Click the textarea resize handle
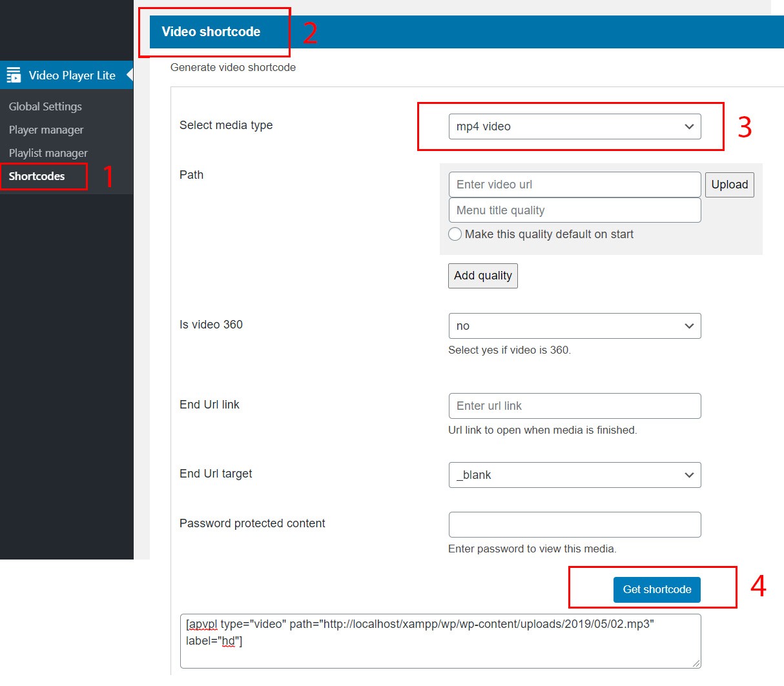This screenshot has height=686, width=784. 696,663
